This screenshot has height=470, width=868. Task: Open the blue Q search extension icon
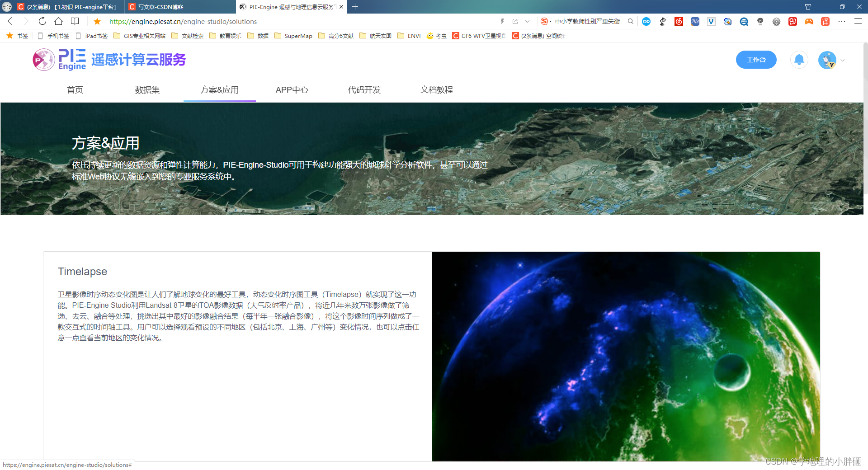click(x=744, y=21)
